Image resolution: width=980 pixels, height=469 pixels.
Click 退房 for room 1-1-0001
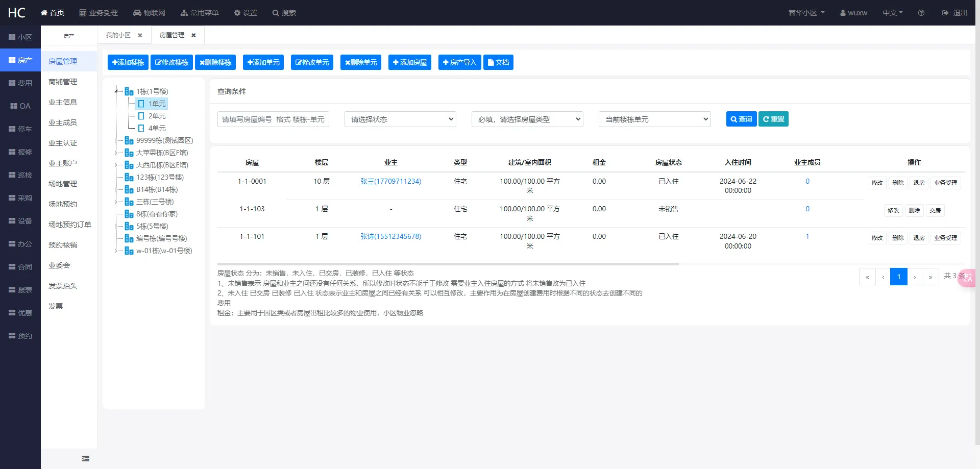click(x=919, y=183)
